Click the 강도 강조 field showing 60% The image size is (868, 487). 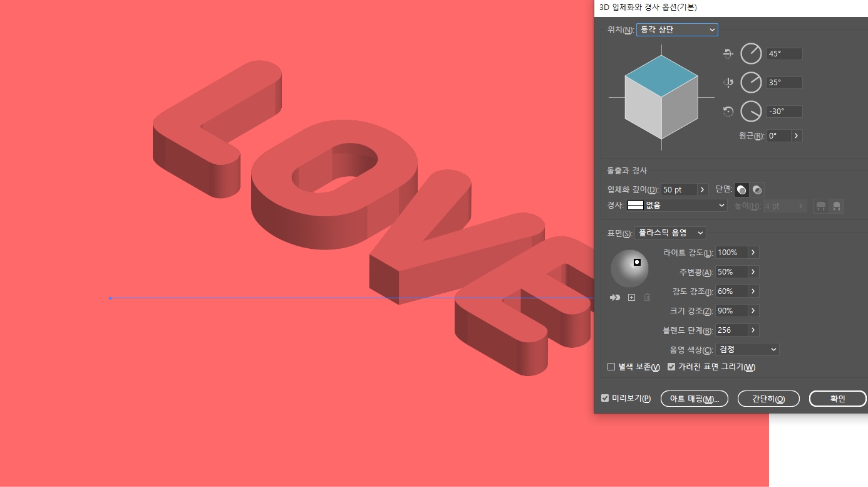(731, 291)
